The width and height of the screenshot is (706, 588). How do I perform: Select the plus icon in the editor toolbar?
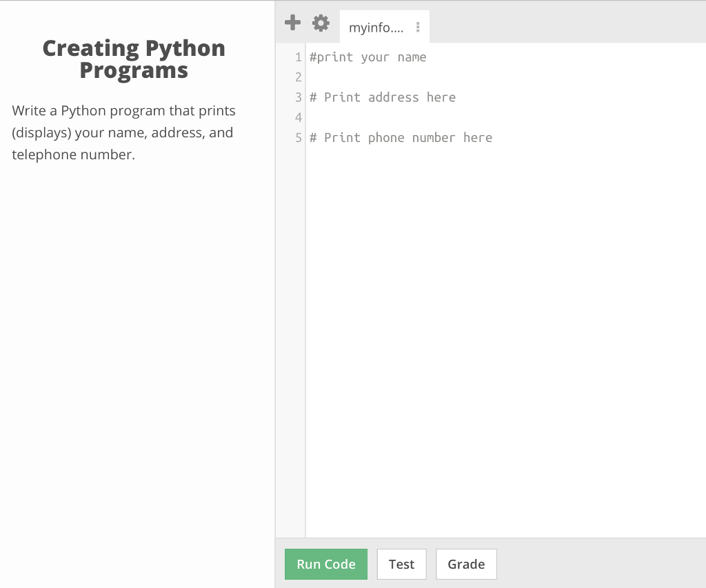pyautogui.click(x=292, y=22)
